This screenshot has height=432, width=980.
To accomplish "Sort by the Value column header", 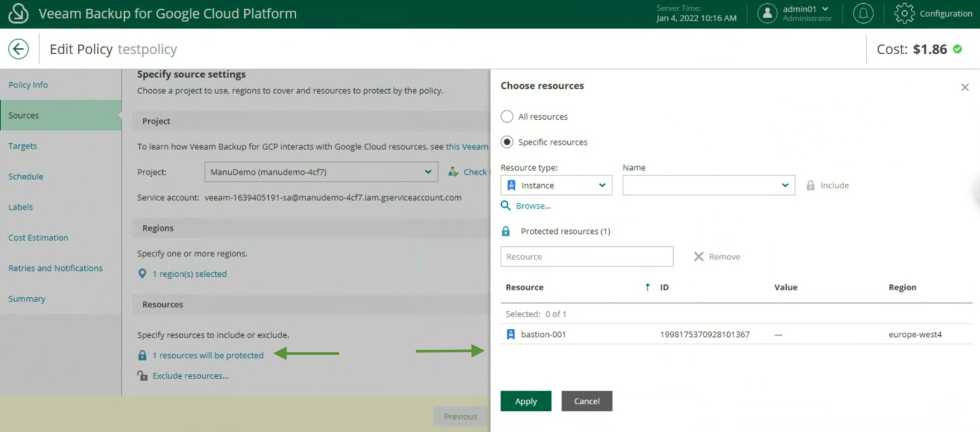I will click(786, 287).
